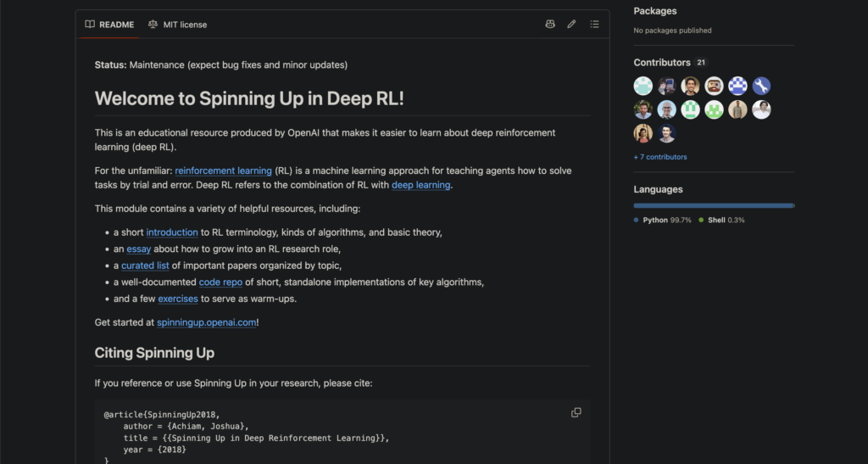Open the blue checkered identicon avatar
Screen dimensions: 868x464
737,86
